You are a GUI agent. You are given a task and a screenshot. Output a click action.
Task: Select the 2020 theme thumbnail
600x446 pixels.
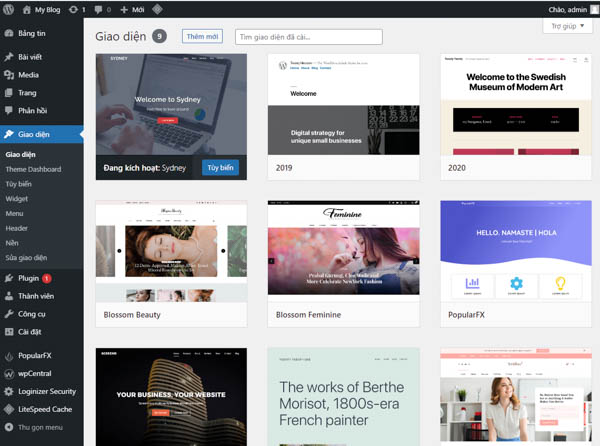click(516, 104)
